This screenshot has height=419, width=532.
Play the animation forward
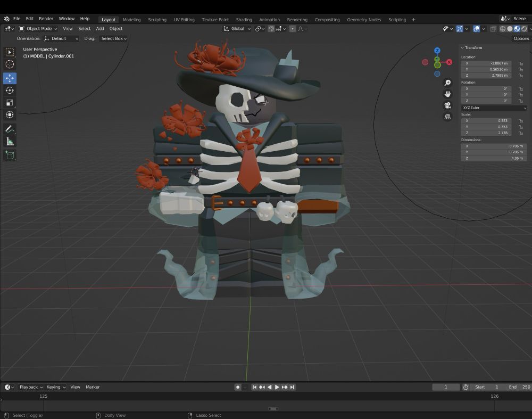click(277, 387)
